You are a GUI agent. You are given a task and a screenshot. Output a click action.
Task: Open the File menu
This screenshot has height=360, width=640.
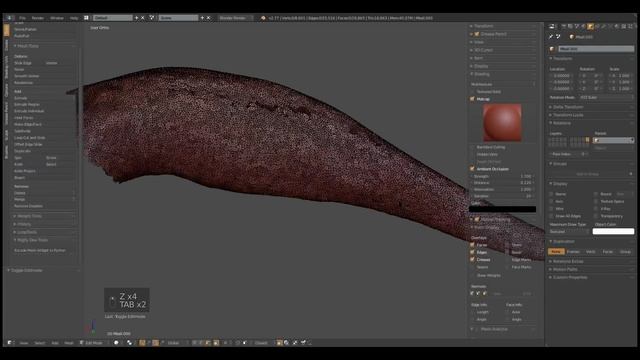click(22, 18)
